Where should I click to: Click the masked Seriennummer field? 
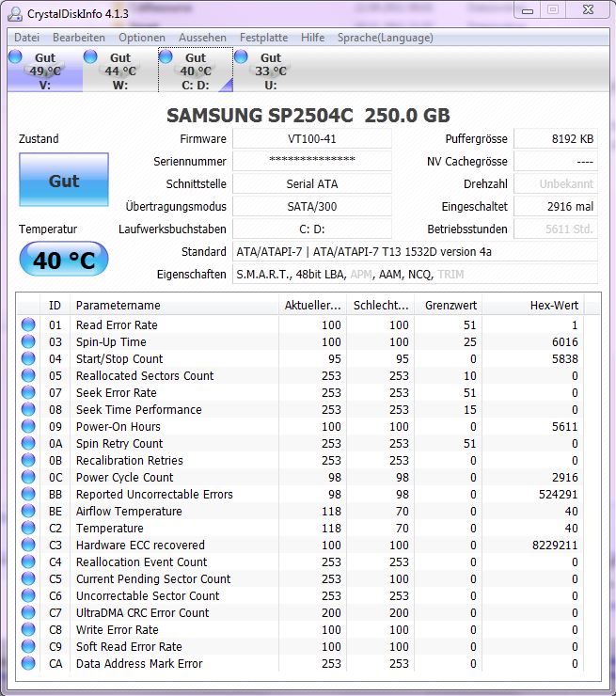pyautogui.click(x=312, y=161)
